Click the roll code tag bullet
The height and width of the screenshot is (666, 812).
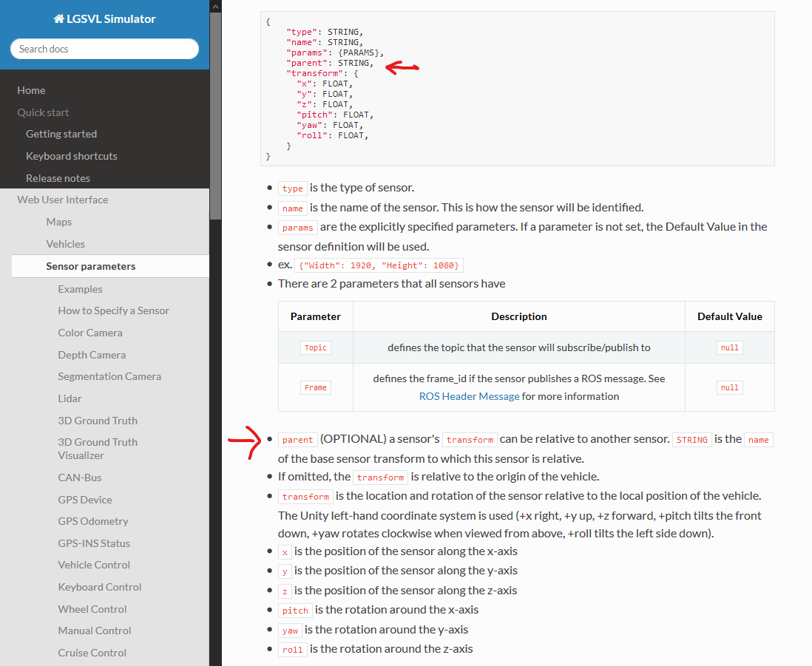click(x=293, y=650)
